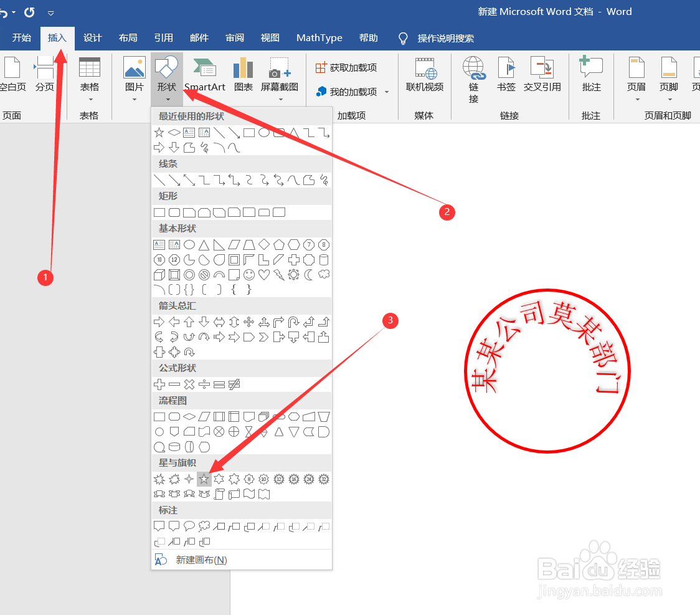Screen dimensions: 700x615
Task: Insert a 分页 page break
Action: 45,74
